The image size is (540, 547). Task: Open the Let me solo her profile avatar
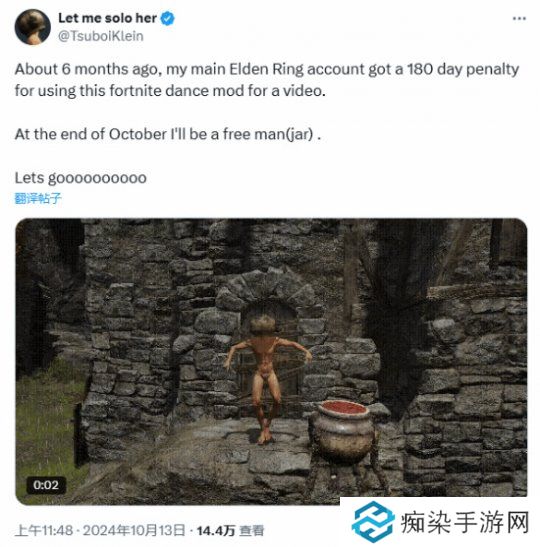[x=33, y=27]
